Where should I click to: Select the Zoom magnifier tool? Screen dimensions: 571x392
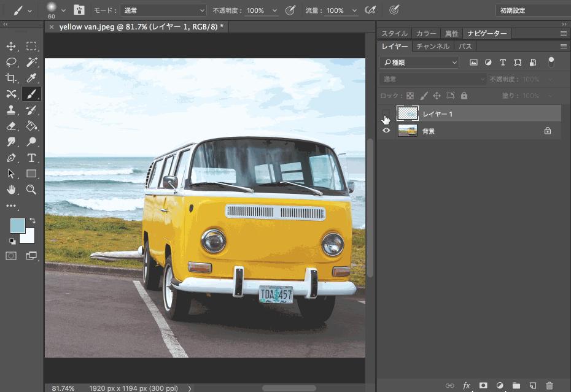pyautogui.click(x=31, y=190)
